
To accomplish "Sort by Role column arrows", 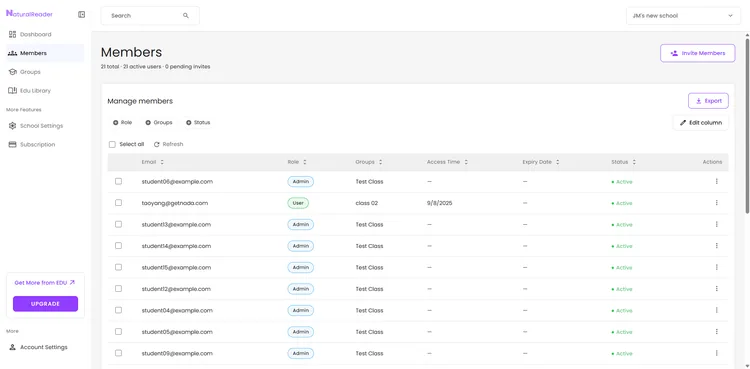I will 305,162.
